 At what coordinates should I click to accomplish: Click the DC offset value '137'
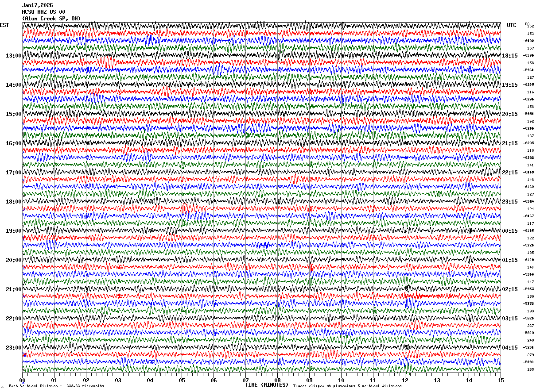pyautogui.click(x=530, y=136)
